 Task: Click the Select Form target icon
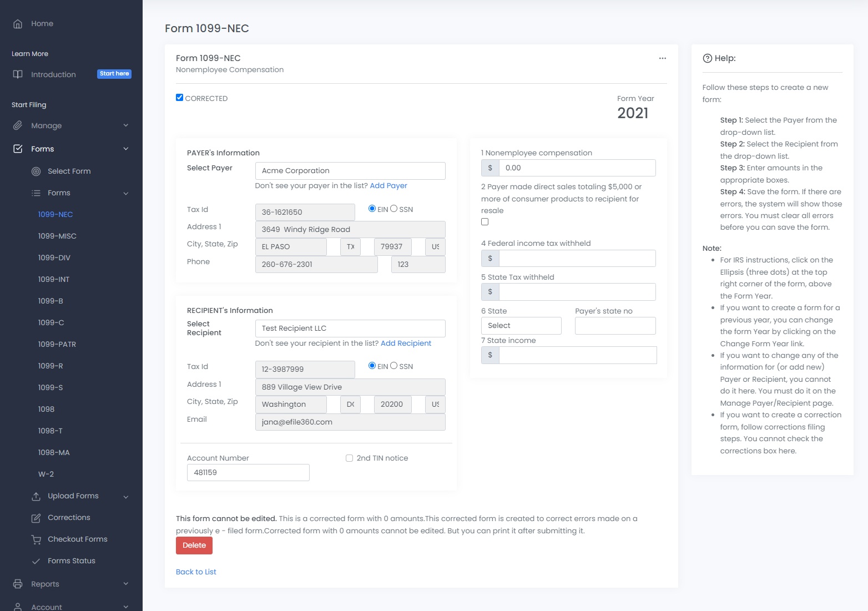[x=36, y=171]
